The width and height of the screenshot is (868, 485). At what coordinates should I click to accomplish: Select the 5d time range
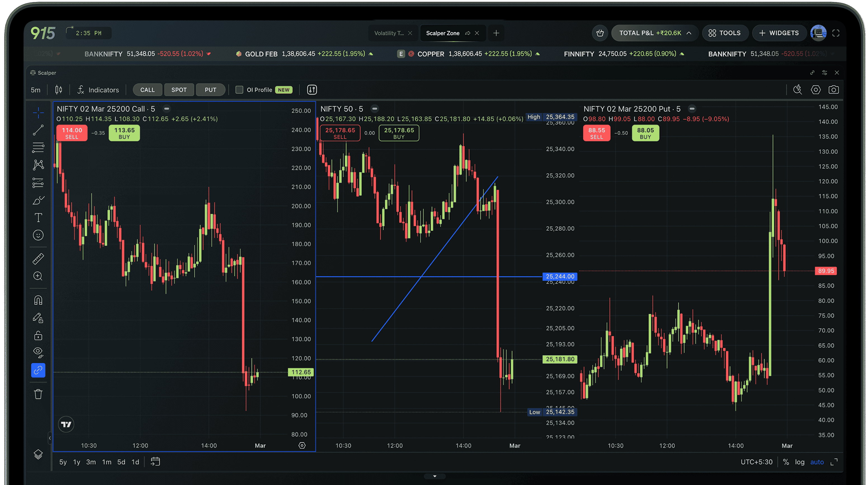[x=121, y=462]
